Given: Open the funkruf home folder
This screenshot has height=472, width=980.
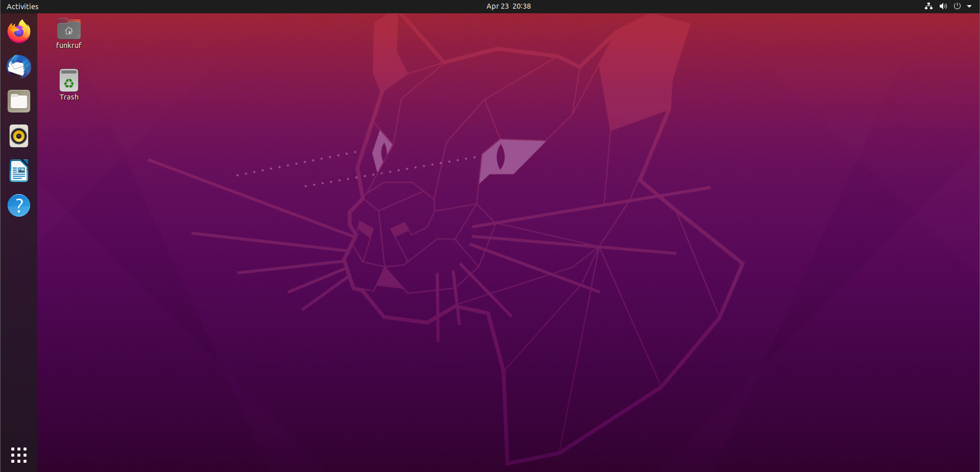Looking at the screenshot, I should 68,29.
